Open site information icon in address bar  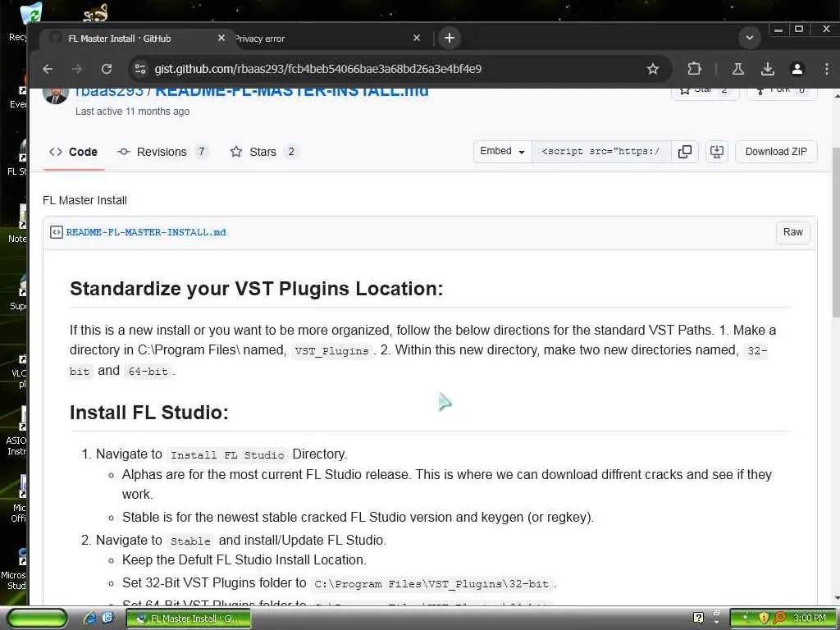pos(140,69)
